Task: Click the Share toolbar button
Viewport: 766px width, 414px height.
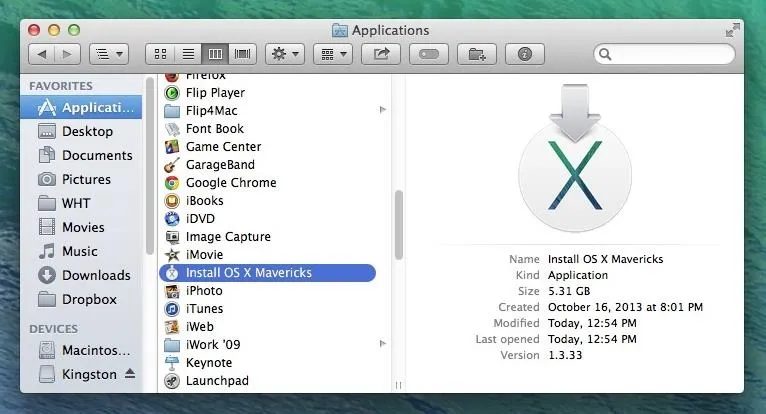Action: (381, 54)
